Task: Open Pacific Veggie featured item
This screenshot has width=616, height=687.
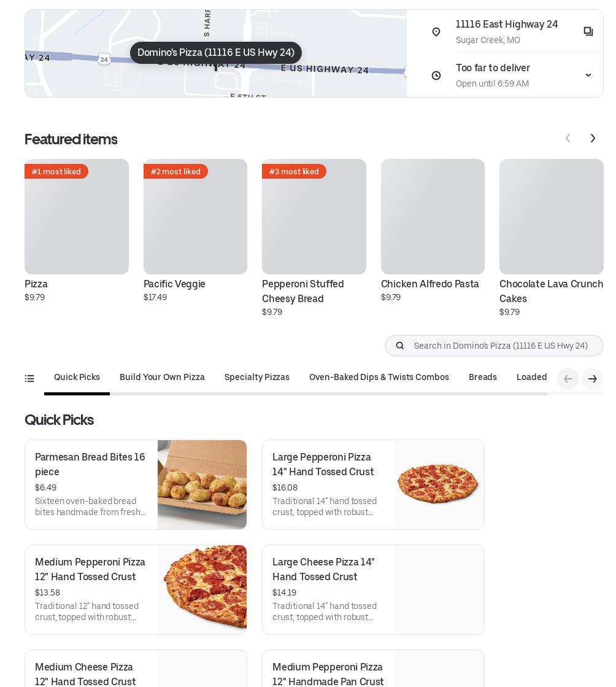Action: 195,230
